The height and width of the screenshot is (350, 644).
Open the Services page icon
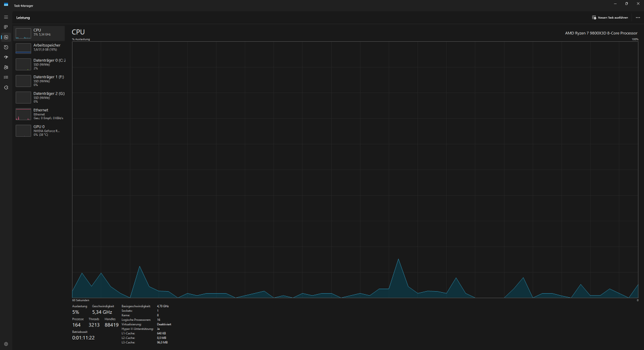[6, 87]
